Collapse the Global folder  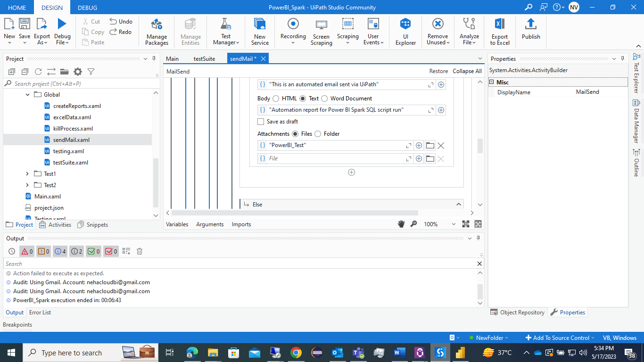click(x=28, y=95)
